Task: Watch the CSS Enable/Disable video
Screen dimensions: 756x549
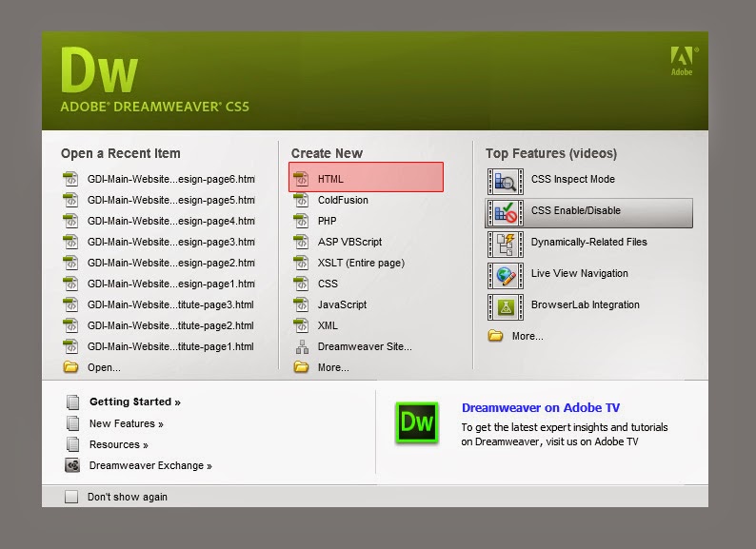Action: coord(576,210)
